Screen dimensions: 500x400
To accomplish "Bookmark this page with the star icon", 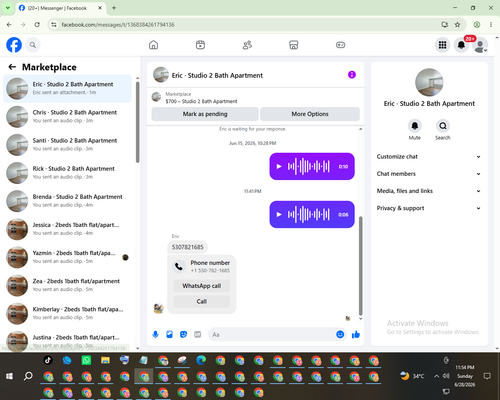I will point(457,25).
